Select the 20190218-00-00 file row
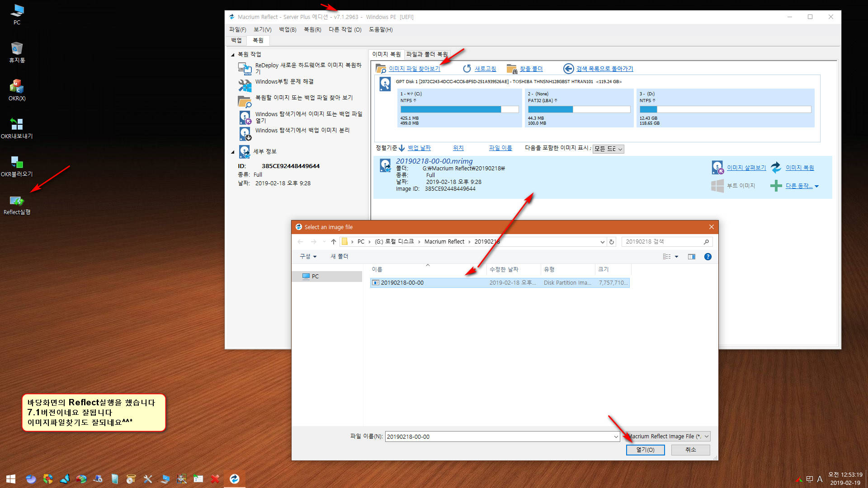The width and height of the screenshot is (868, 488). pos(500,283)
